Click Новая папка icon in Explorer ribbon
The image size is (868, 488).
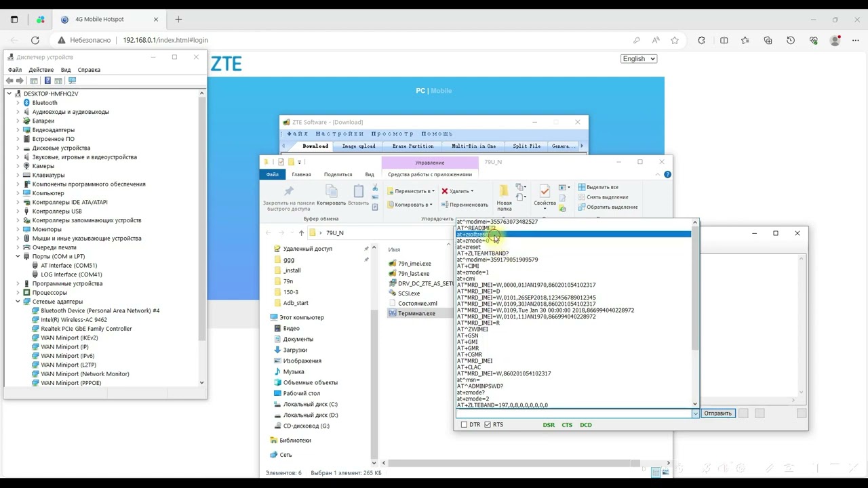point(504,192)
